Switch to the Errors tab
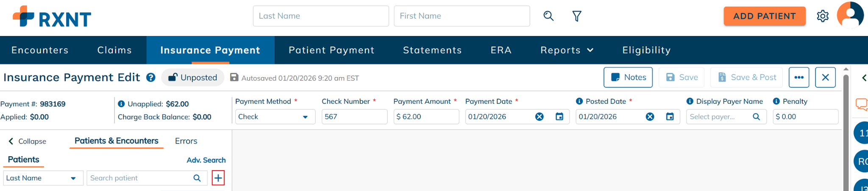868x191 pixels. click(x=186, y=141)
